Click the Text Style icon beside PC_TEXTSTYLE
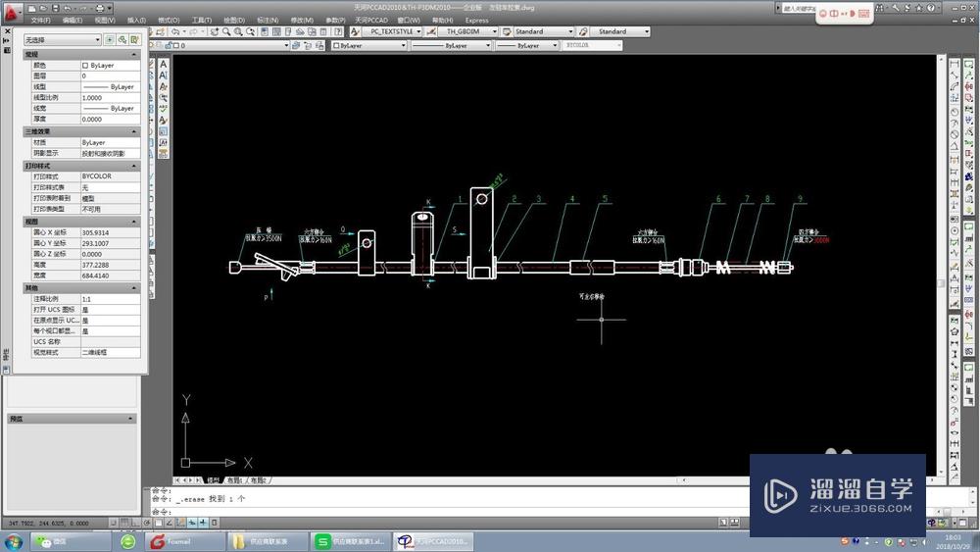The height and width of the screenshot is (552, 980). pos(355,31)
